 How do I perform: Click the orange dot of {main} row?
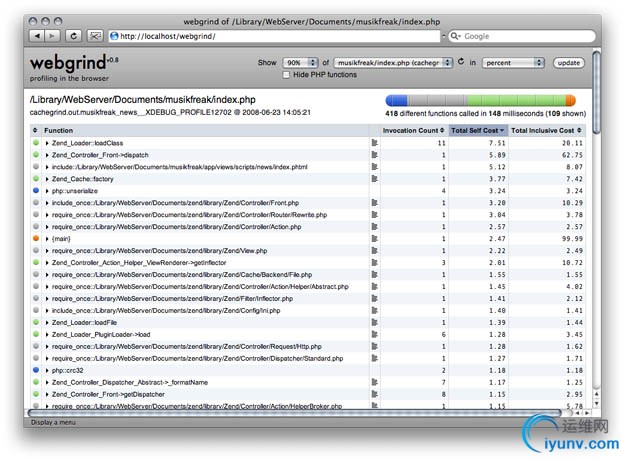36,238
